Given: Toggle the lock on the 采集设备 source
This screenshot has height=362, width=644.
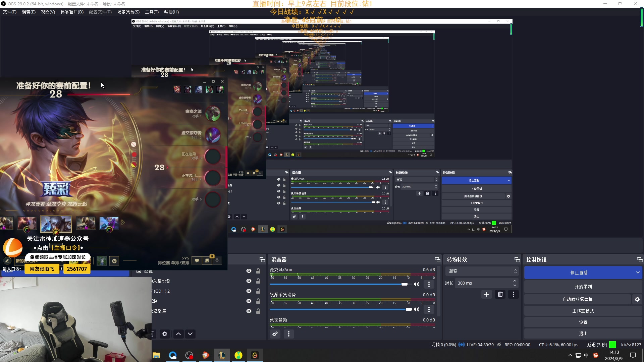Looking at the screenshot, I should 258,281.
